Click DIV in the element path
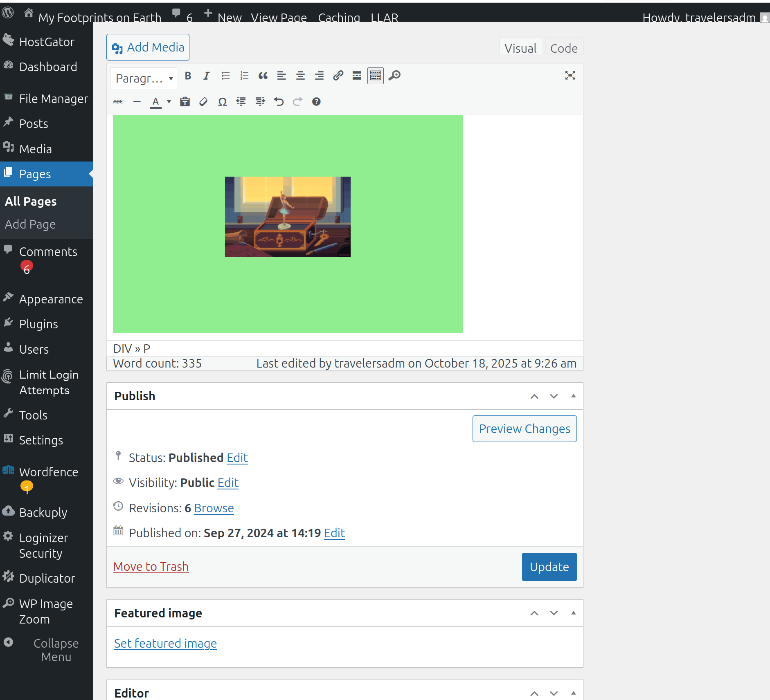Image resolution: width=770 pixels, height=700 pixels. (x=122, y=349)
